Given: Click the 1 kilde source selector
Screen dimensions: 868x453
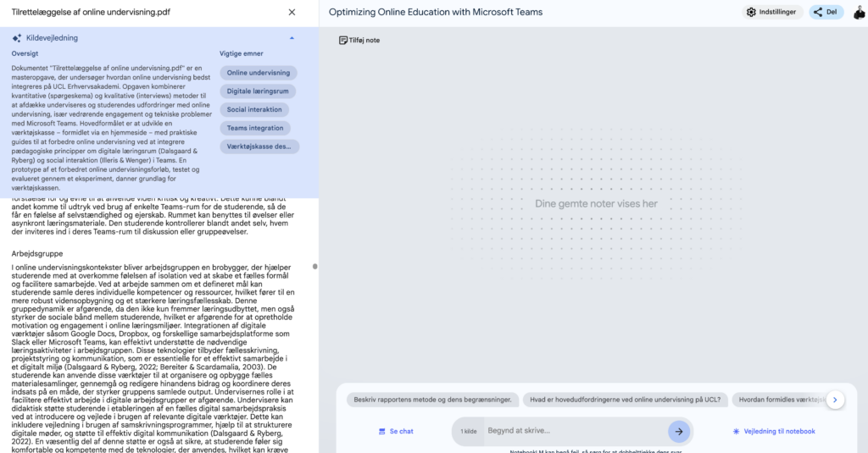Looking at the screenshot, I should tap(468, 432).
